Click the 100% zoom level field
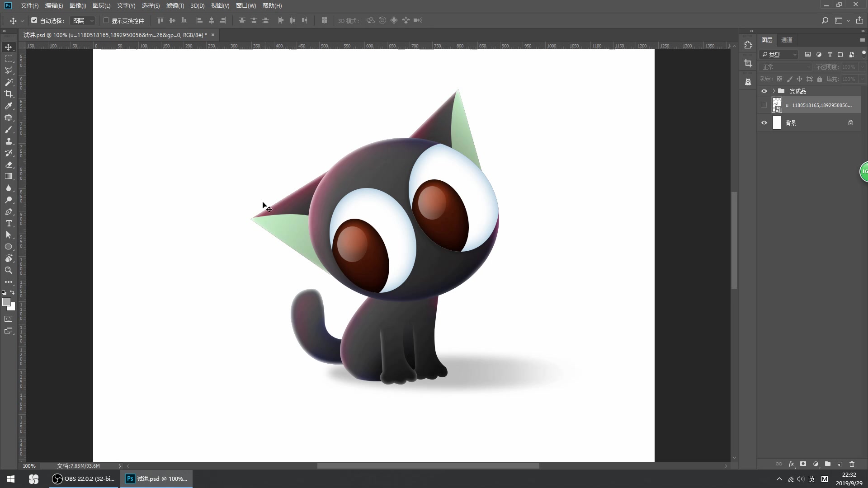Viewport: 868px width, 488px height. click(29, 466)
